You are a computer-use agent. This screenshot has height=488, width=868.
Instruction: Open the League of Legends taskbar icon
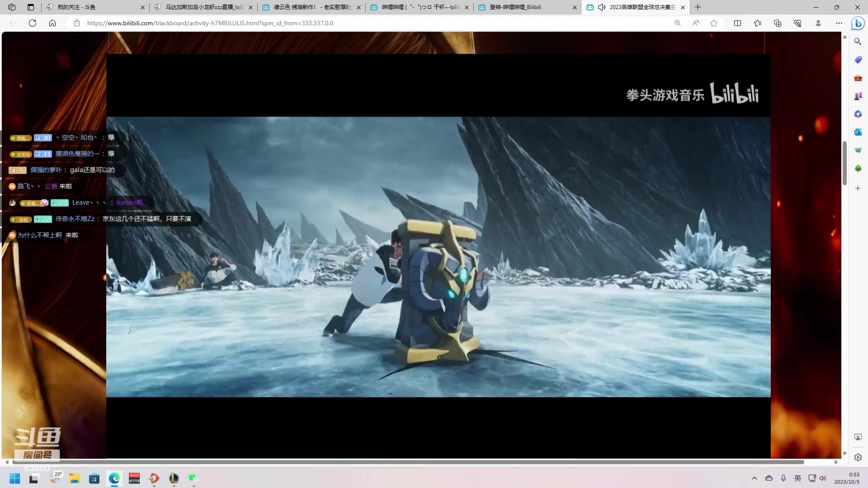coord(174,479)
